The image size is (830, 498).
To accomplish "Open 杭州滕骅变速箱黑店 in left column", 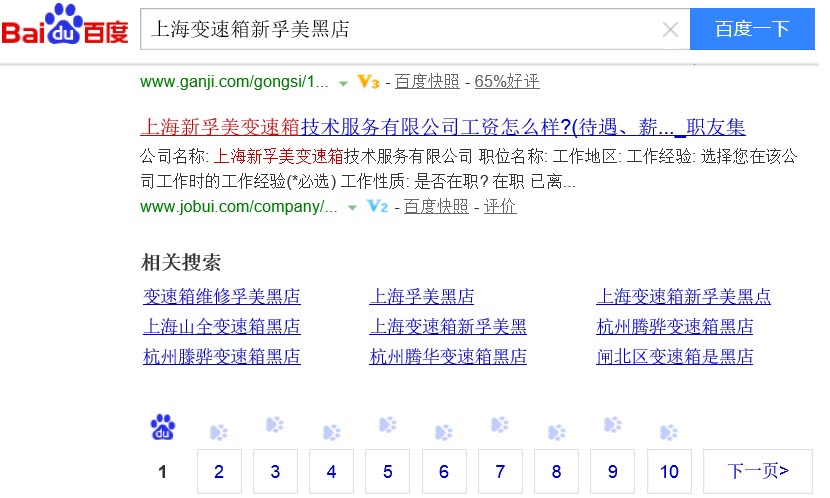I will pyautogui.click(x=222, y=357).
